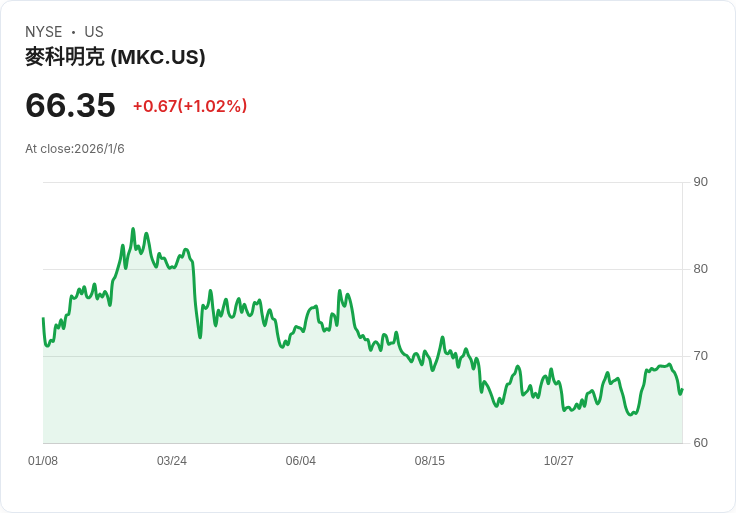Select the 66.35 current price value

(70, 105)
